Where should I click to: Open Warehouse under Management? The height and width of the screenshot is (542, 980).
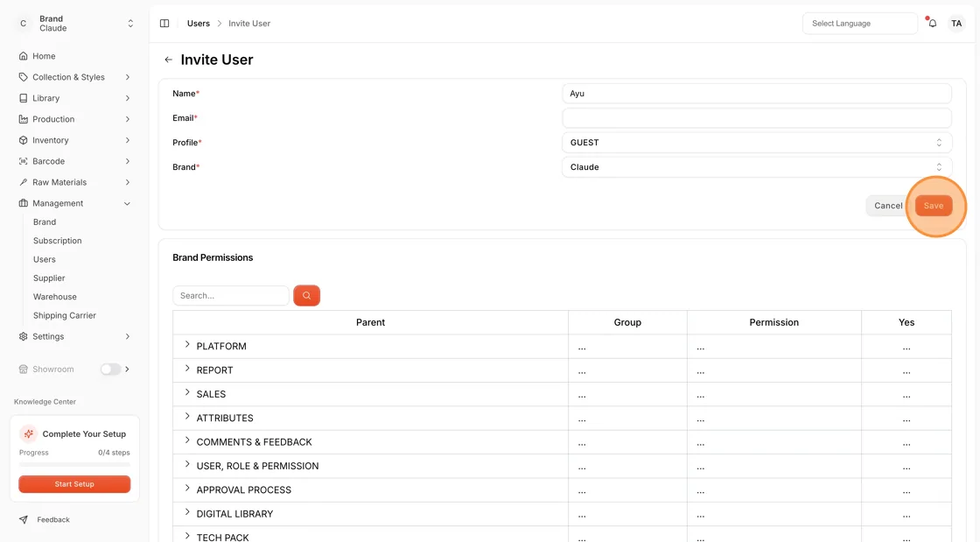[x=55, y=297]
